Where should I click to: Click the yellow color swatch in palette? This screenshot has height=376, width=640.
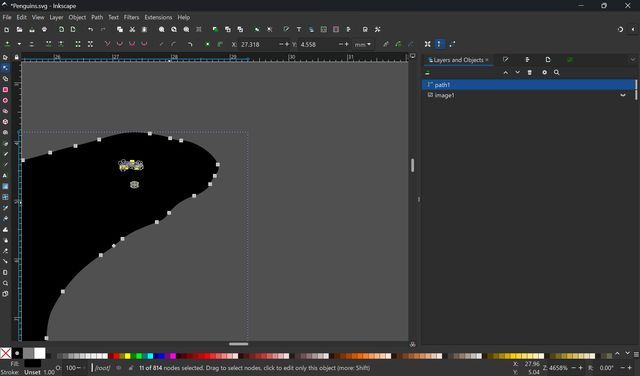coord(127,356)
